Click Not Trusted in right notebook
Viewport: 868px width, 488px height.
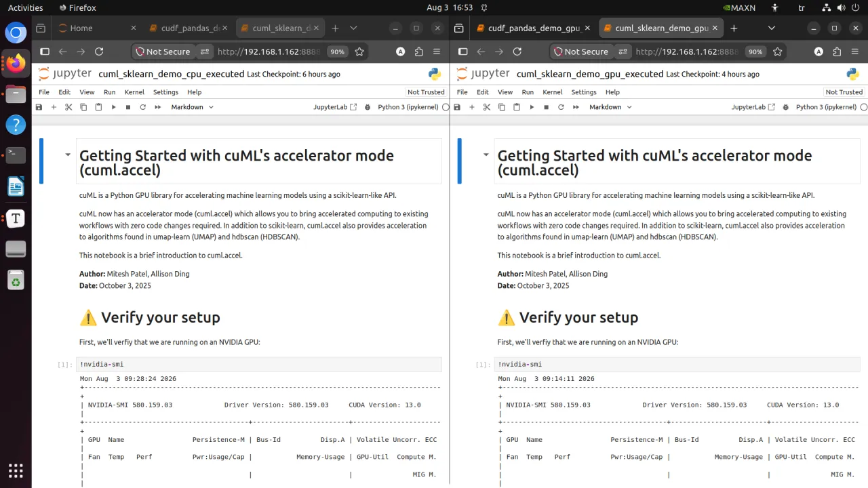(x=844, y=92)
